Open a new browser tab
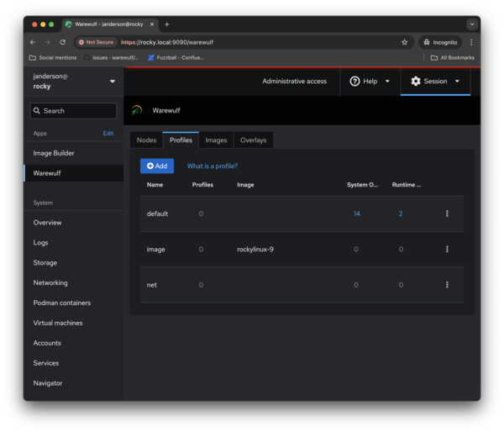Image resolution: width=504 pixels, height=432 pixels. 167,24
